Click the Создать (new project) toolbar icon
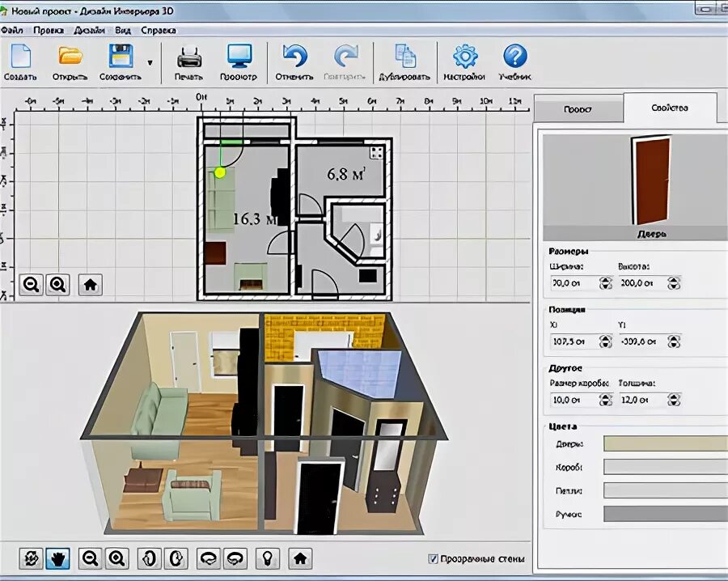This screenshot has width=728, height=581. (20, 57)
